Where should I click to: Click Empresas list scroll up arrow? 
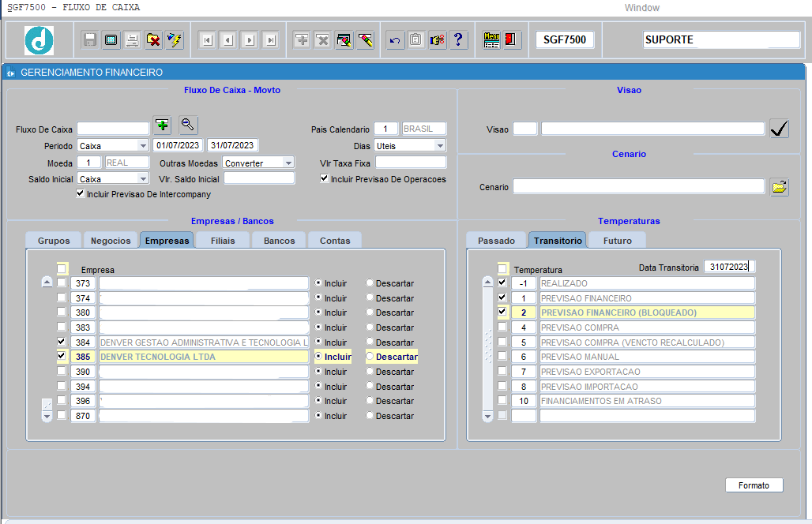[47, 283]
